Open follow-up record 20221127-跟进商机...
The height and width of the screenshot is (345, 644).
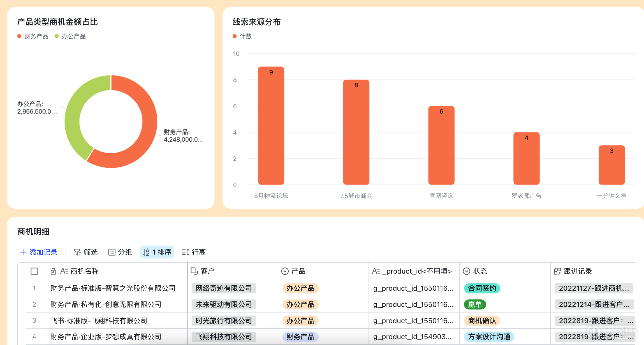tap(594, 288)
